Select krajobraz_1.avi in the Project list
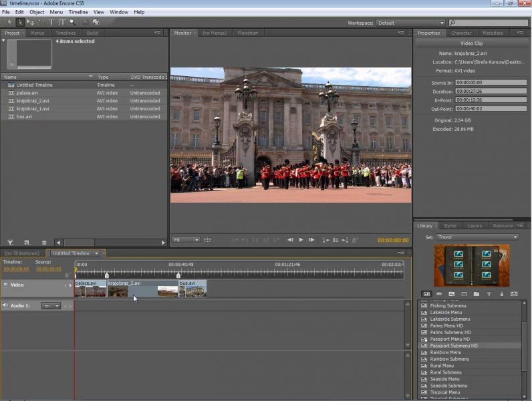Viewport: 532px width, 401px height. point(33,108)
